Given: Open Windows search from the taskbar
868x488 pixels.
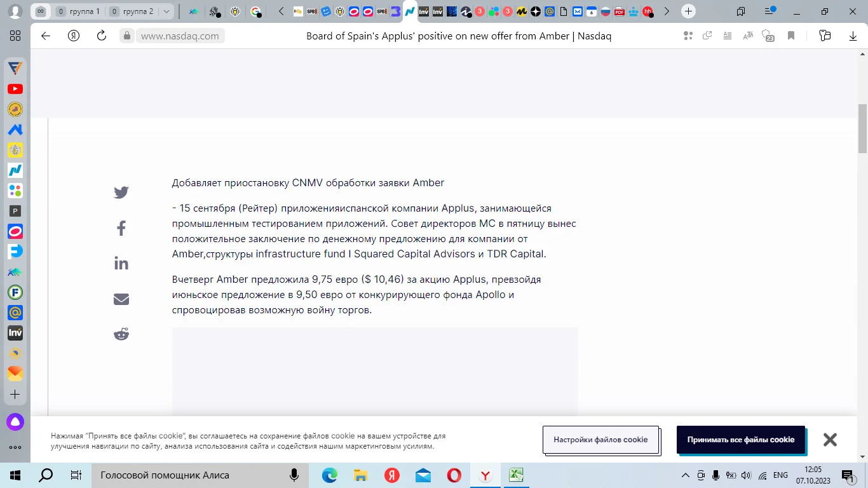Looking at the screenshot, I should click(46, 475).
